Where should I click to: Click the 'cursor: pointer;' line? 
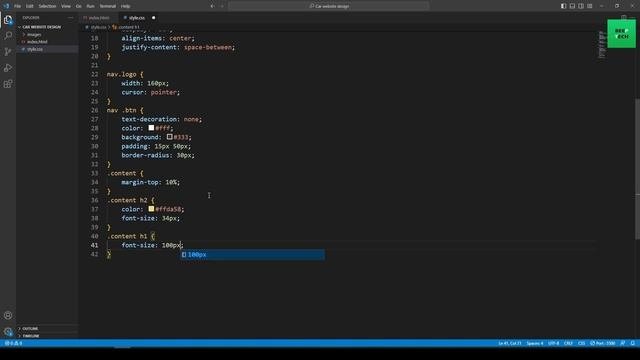[151, 92]
